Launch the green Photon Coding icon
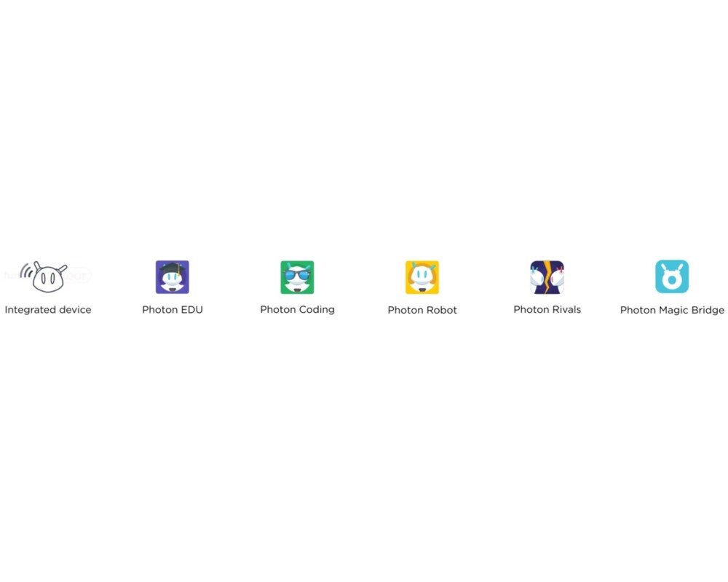 [297, 277]
